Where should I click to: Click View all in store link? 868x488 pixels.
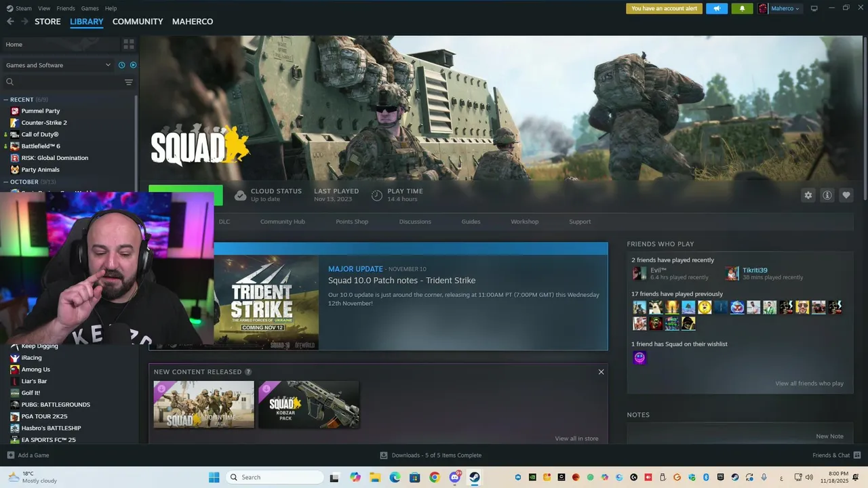(576, 439)
